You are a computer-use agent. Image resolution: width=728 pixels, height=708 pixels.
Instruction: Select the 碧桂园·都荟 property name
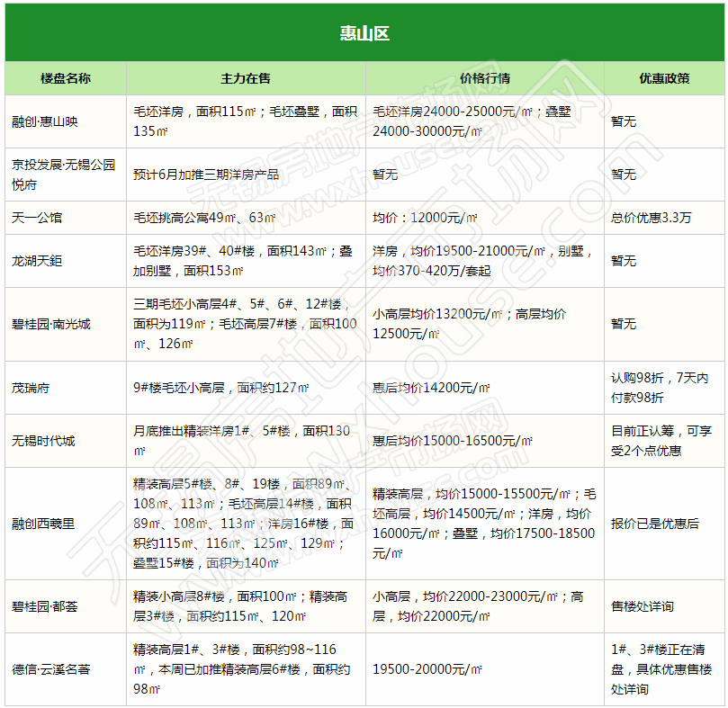[x=45, y=606]
